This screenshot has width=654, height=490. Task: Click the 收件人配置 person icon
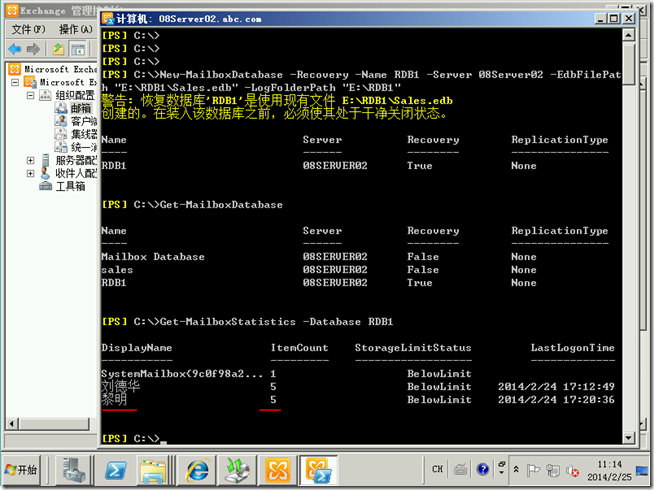[45, 173]
